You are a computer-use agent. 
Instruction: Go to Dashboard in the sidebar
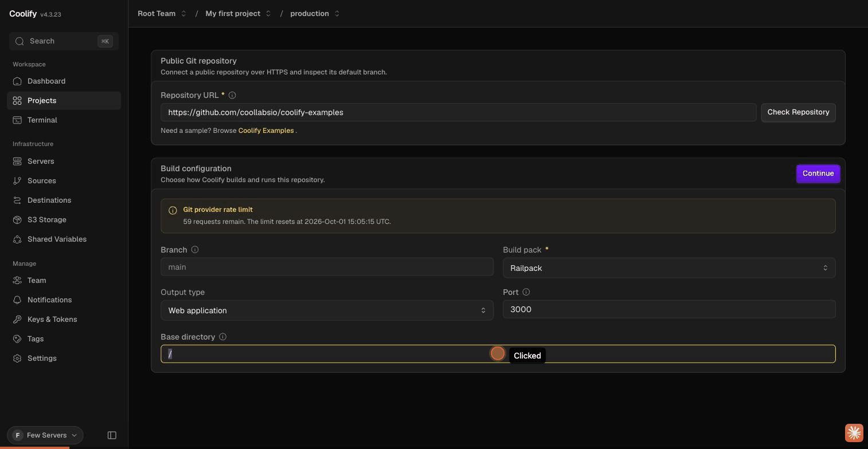tap(64, 81)
